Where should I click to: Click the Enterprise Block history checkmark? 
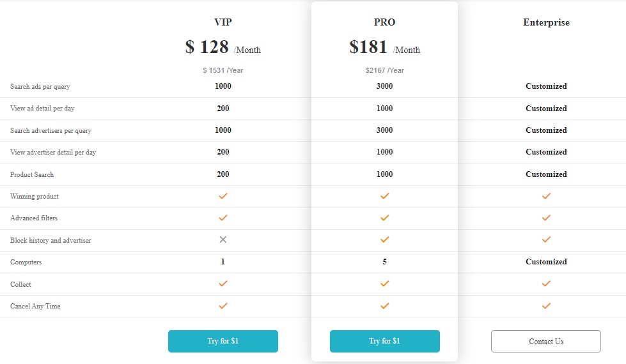(546, 239)
